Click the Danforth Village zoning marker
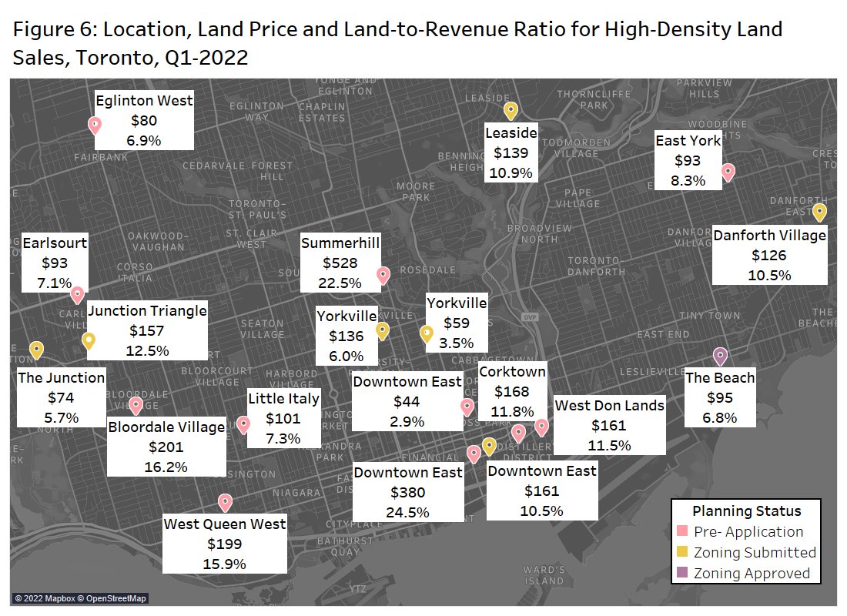 tap(819, 209)
